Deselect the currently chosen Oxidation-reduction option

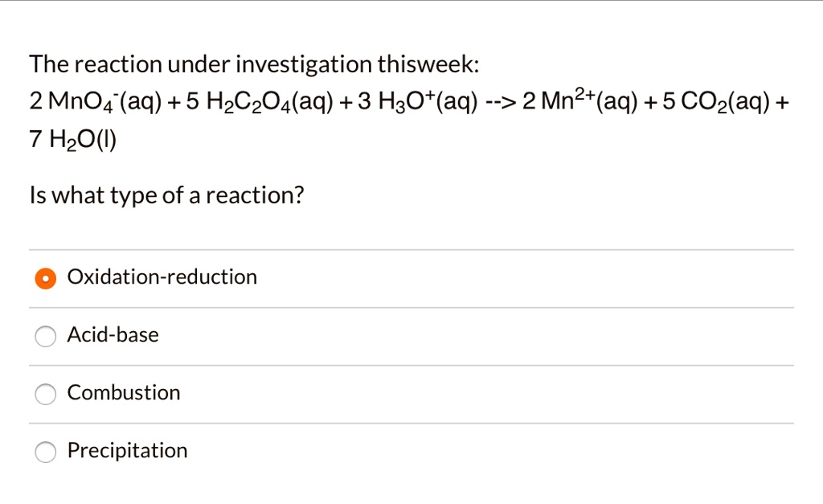tap(46, 277)
